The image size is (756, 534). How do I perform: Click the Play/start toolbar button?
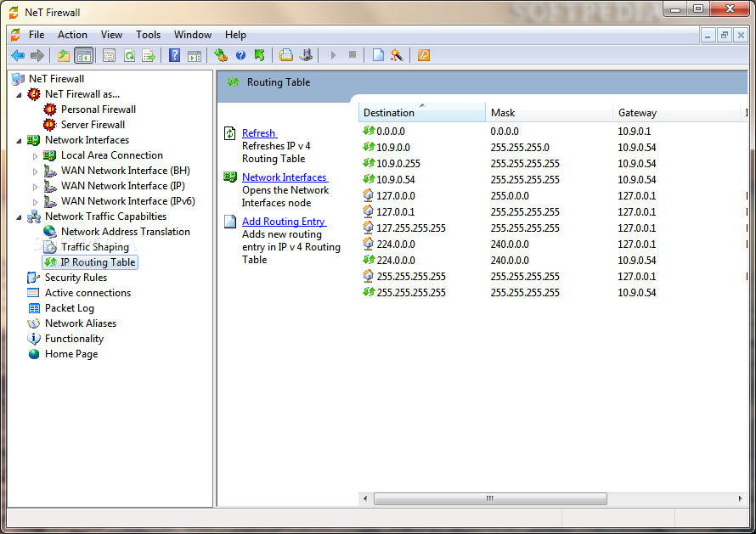(x=333, y=55)
